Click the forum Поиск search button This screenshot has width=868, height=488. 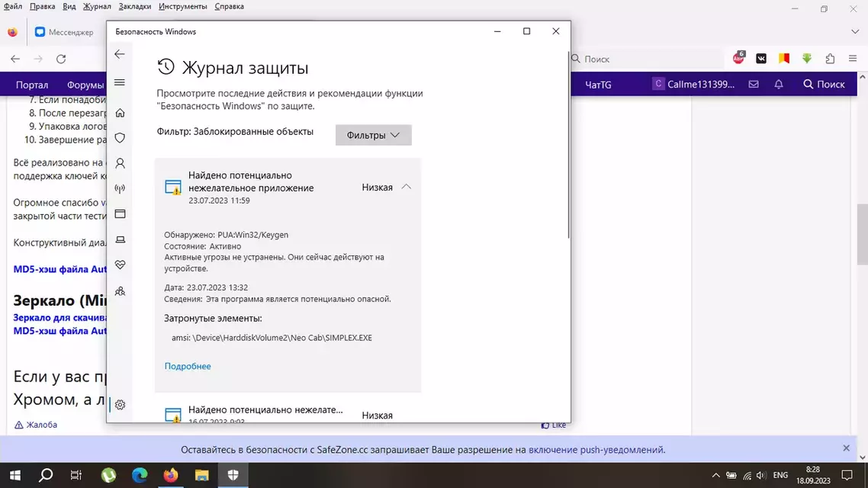click(x=824, y=84)
